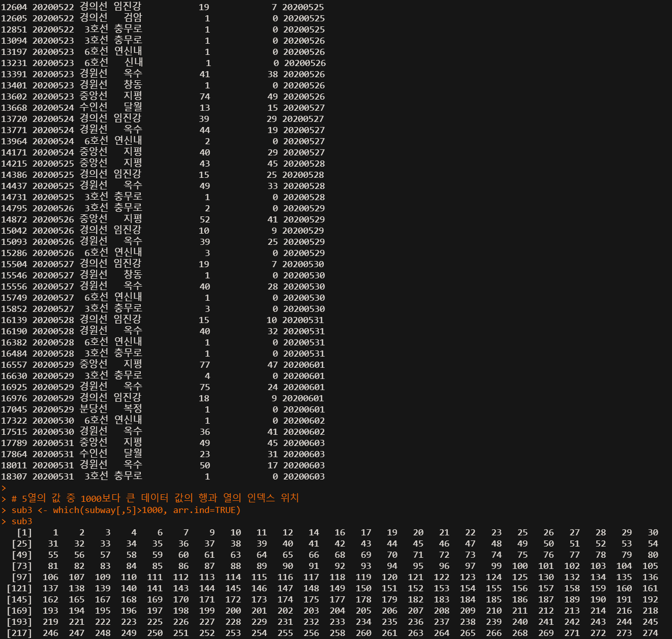This screenshot has width=672, height=639.
Task: Select 달월 in row 17864
Action: (133, 454)
